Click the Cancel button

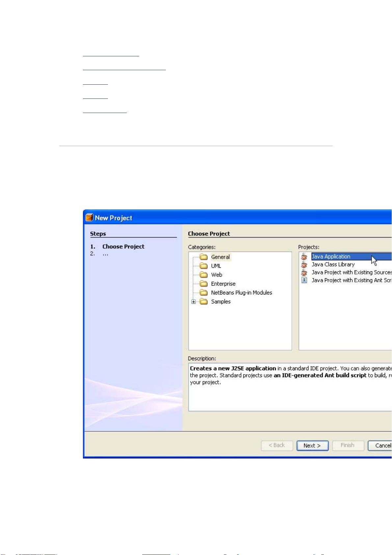click(x=380, y=446)
